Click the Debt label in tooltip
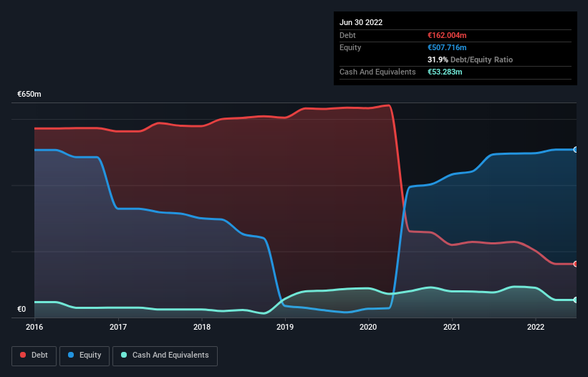 [347, 35]
